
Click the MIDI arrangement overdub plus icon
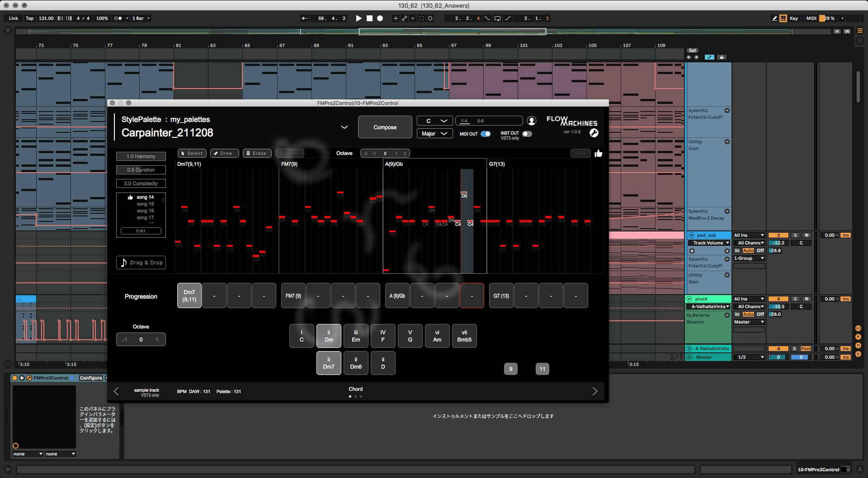tap(396, 19)
